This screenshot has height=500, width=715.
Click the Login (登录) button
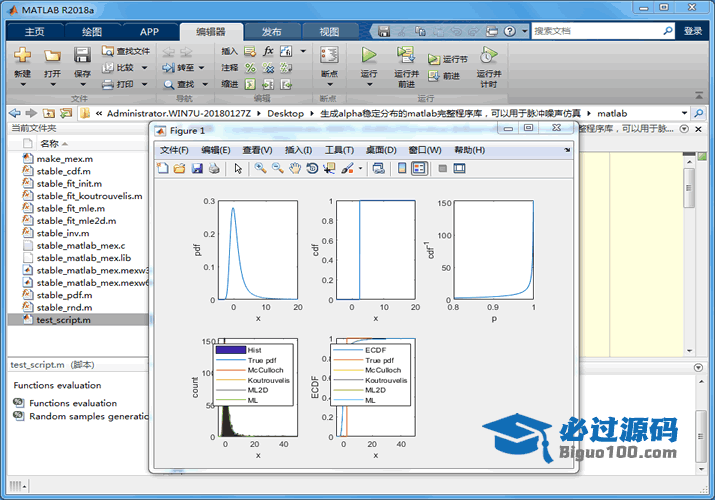tap(693, 31)
